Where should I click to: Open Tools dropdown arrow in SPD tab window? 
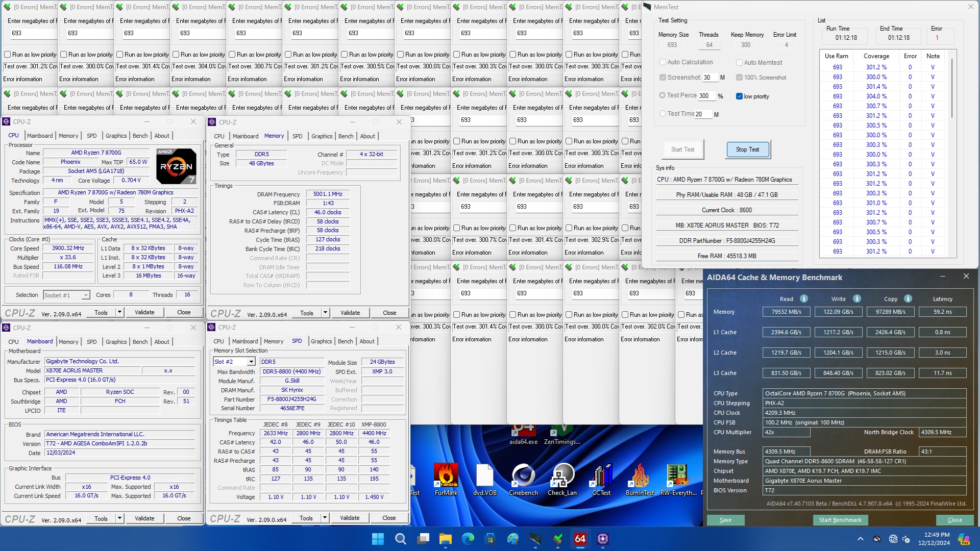325,518
